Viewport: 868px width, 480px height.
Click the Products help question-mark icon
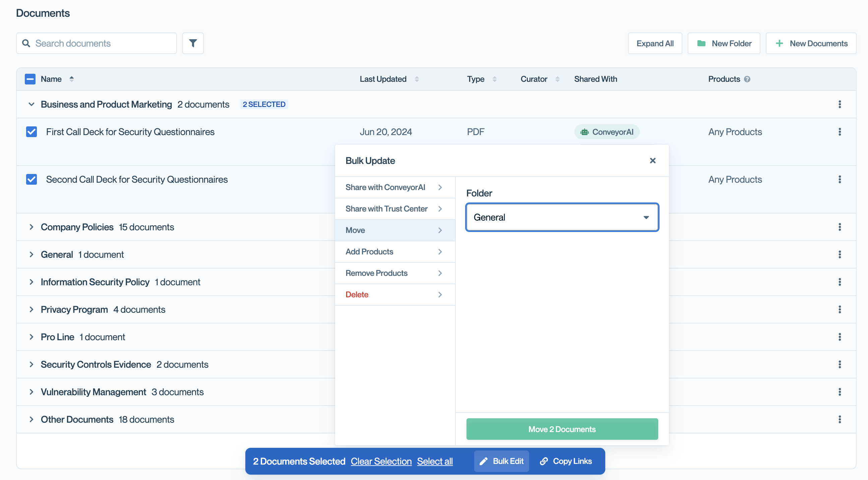(x=747, y=79)
